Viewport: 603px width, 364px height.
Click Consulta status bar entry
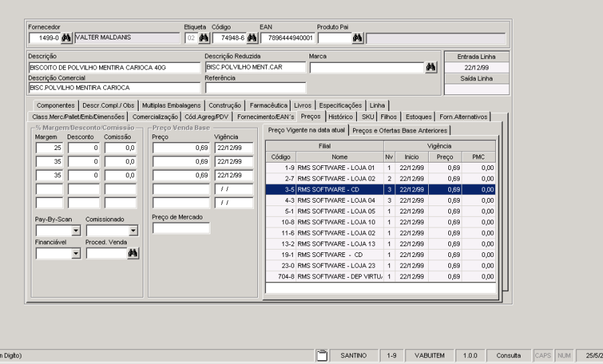coord(509,355)
